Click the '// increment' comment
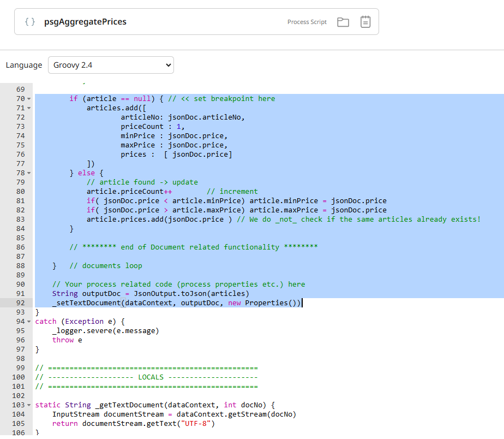Viewport: 504px width, 439px height. [232, 192]
